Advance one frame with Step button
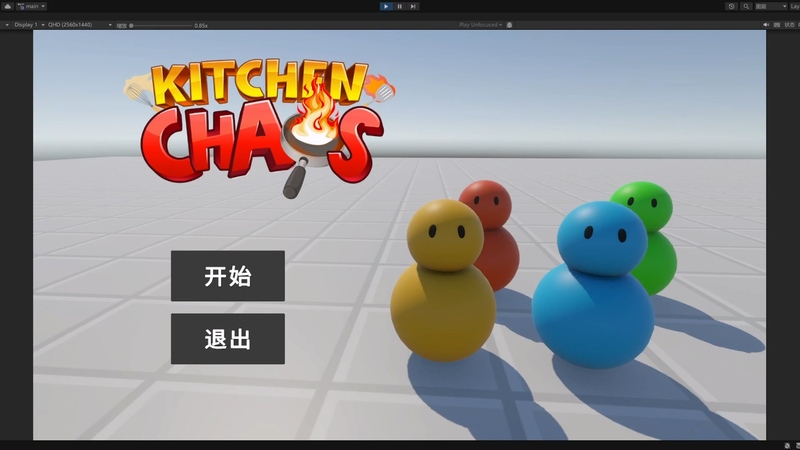 click(x=413, y=6)
